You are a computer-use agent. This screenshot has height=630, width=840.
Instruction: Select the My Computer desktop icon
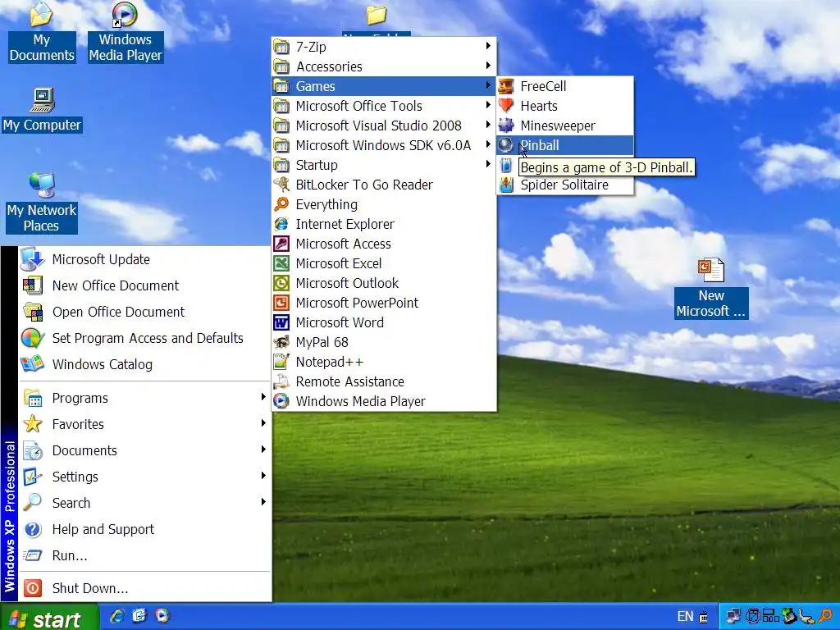[42, 110]
